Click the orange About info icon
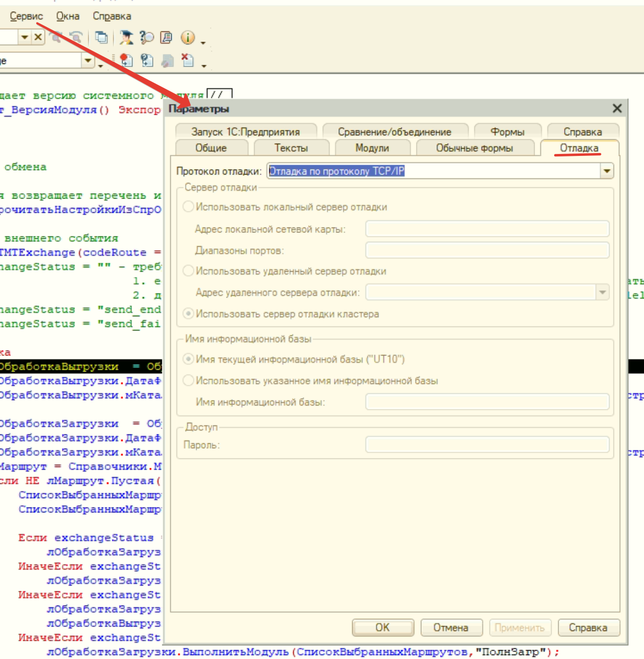The width and height of the screenshot is (644, 659). click(187, 37)
